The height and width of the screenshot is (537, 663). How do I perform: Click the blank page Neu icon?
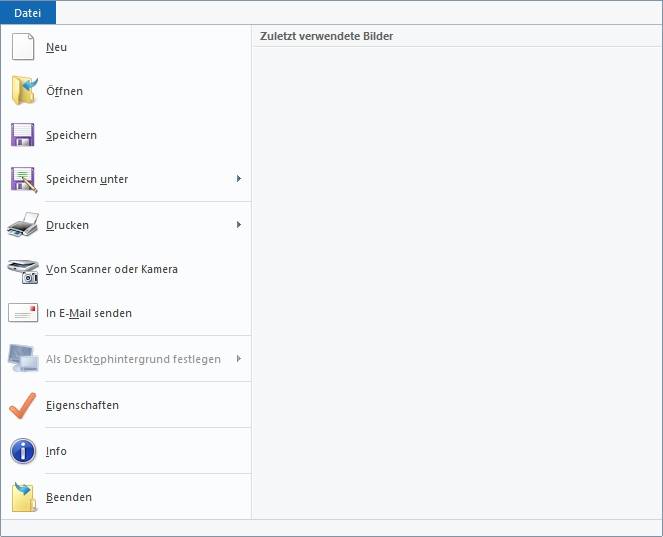pyautogui.click(x=23, y=47)
